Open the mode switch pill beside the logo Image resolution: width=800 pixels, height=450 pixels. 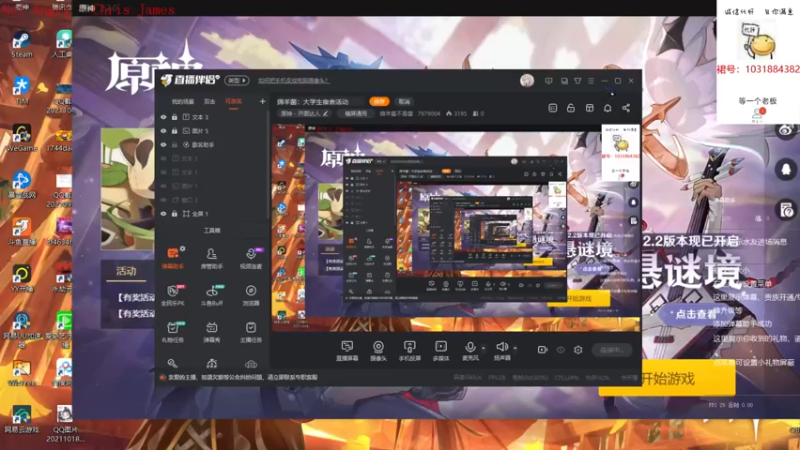pyautogui.click(x=237, y=80)
